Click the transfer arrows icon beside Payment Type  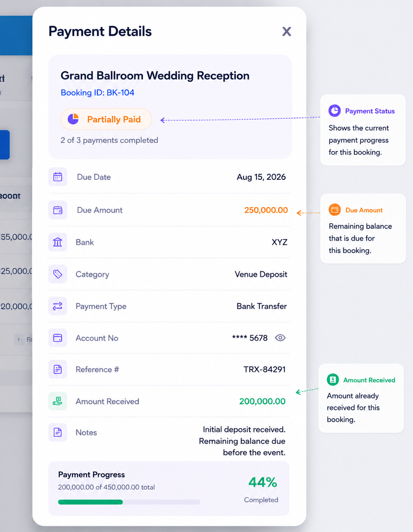[x=58, y=306]
